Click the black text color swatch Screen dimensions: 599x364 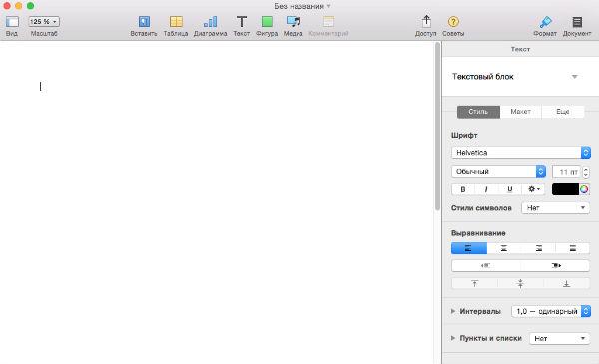click(565, 189)
